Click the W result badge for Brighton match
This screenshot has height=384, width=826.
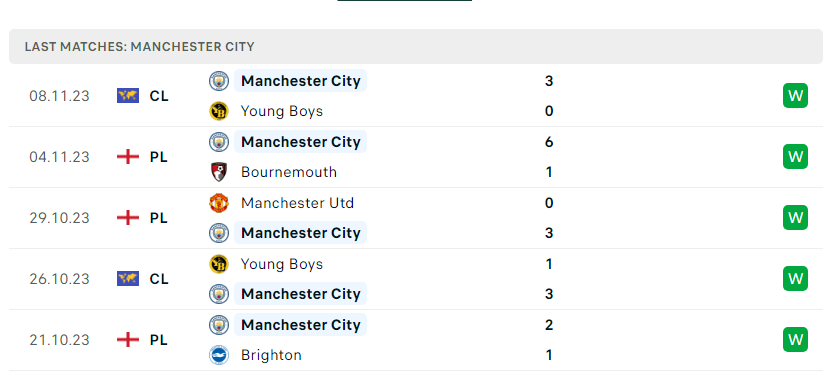tap(795, 340)
